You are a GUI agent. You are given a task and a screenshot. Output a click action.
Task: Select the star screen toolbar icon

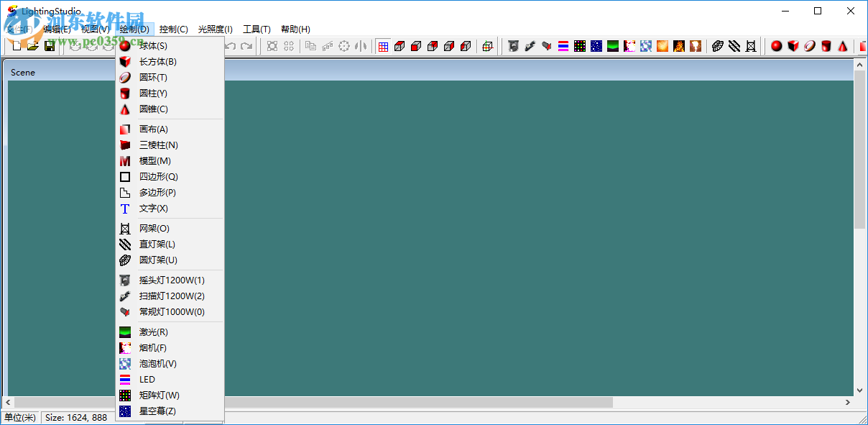pos(596,45)
